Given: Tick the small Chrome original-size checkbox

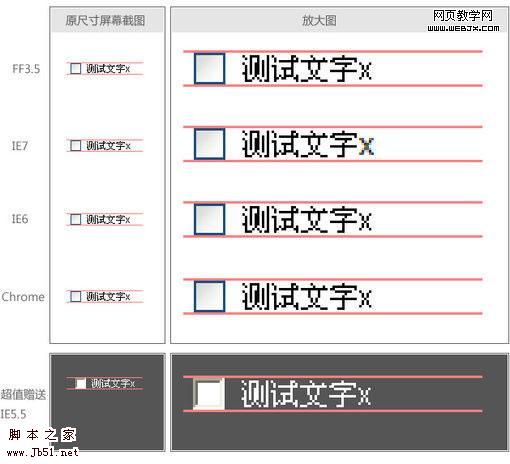Looking at the screenshot, I should click(76, 296).
